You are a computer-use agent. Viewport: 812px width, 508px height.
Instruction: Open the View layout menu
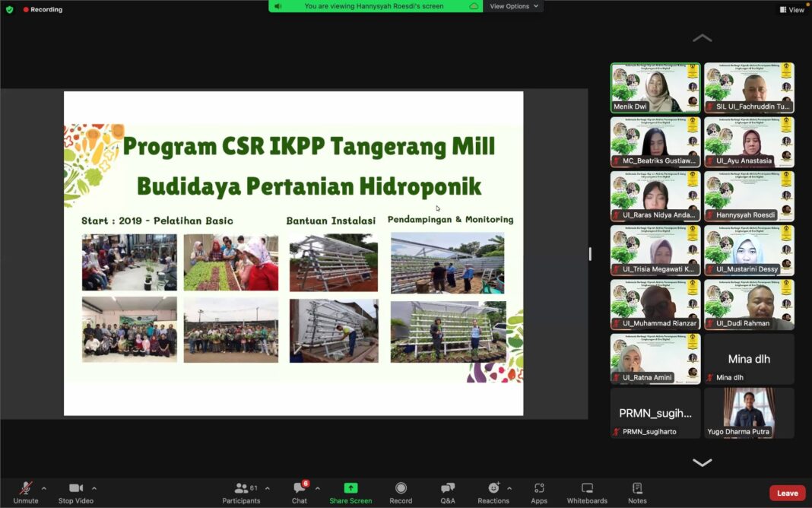791,10
